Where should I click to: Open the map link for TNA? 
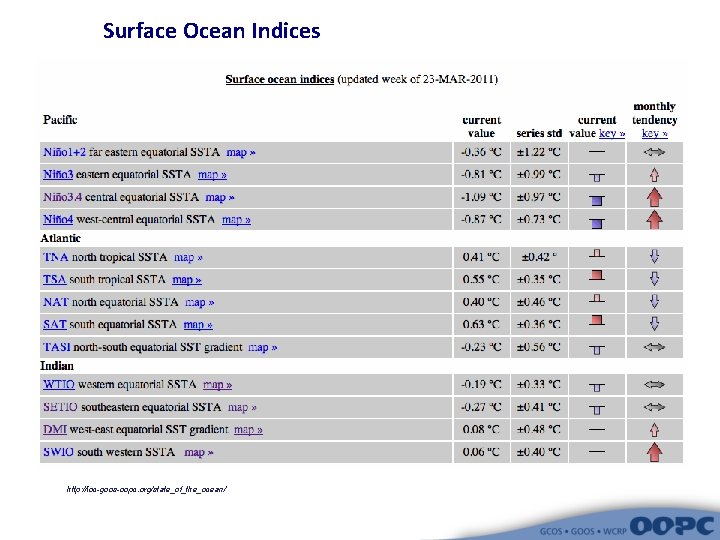[x=188, y=257]
